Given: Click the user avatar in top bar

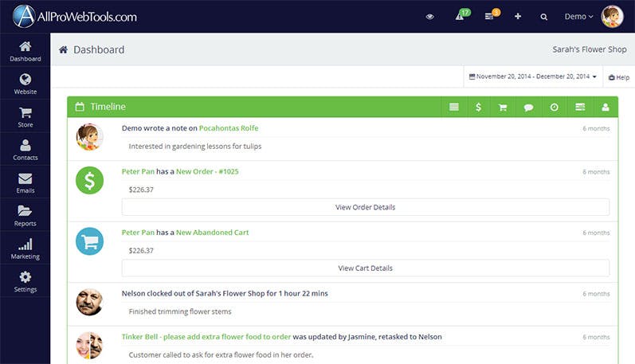Looking at the screenshot, I should [612, 17].
